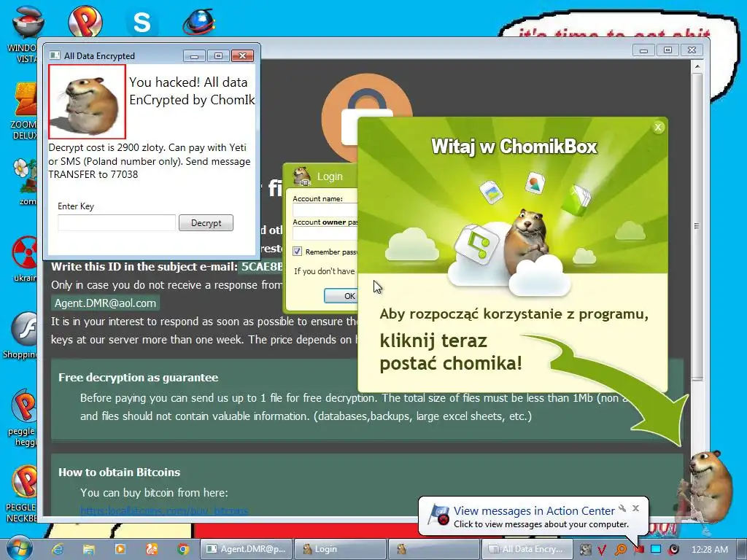This screenshot has height=560, width=747.
Task: Open ukraine radiation desktop icon
Action: click(x=26, y=259)
